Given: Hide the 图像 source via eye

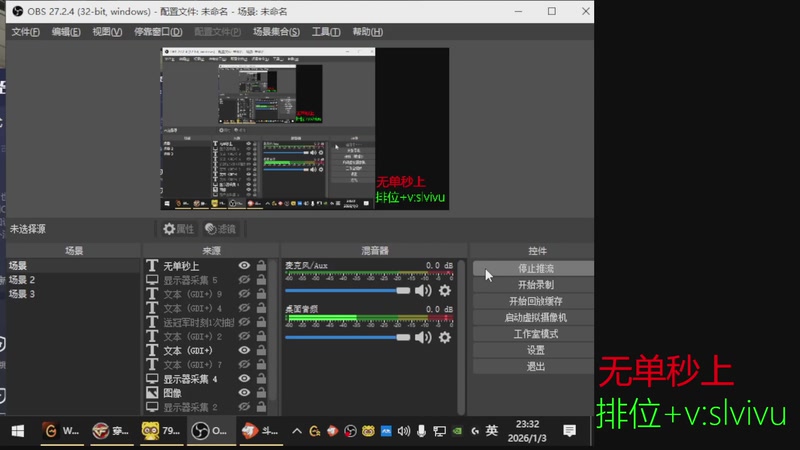Looking at the screenshot, I should (x=244, y=393).
